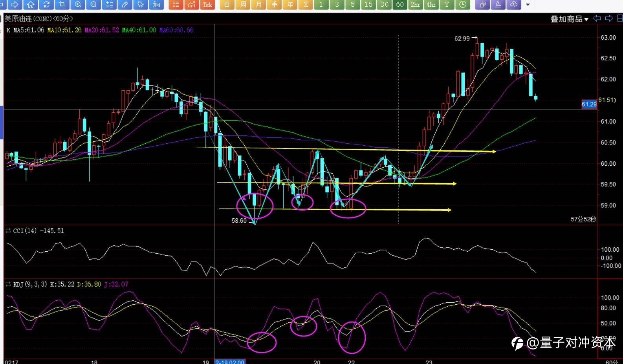623x364 pixels.
Task: Select the 60-minute period
Action: (400, 4)
